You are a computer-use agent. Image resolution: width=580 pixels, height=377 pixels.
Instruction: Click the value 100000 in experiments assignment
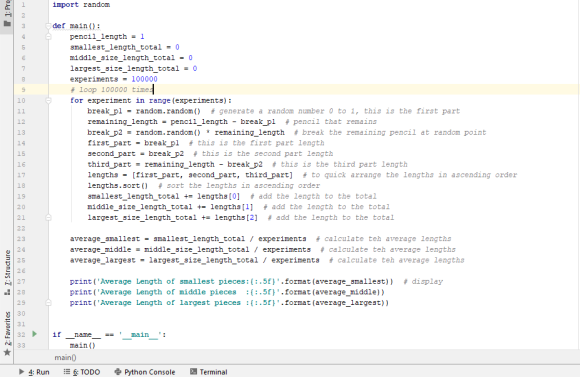pyautogui.click(x=144, y=79)
